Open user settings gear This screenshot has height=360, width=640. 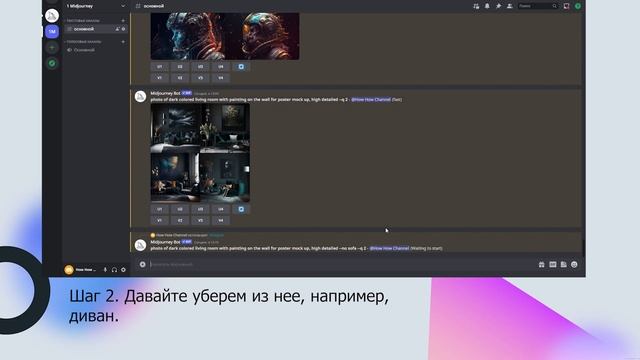click(x=123, y=270)
